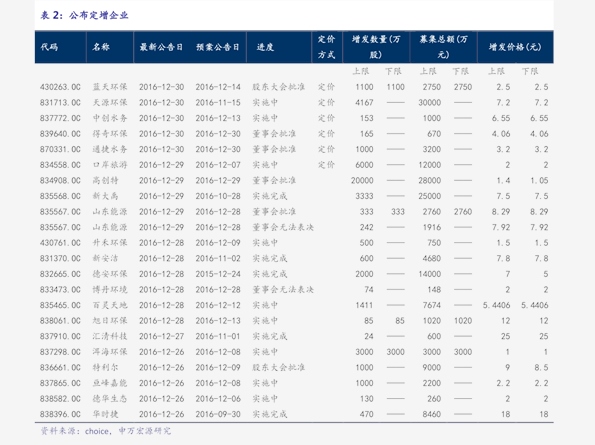595x445 pixels.
Task: Select the 募集总额(万元) header
Action: click(443, 47)
